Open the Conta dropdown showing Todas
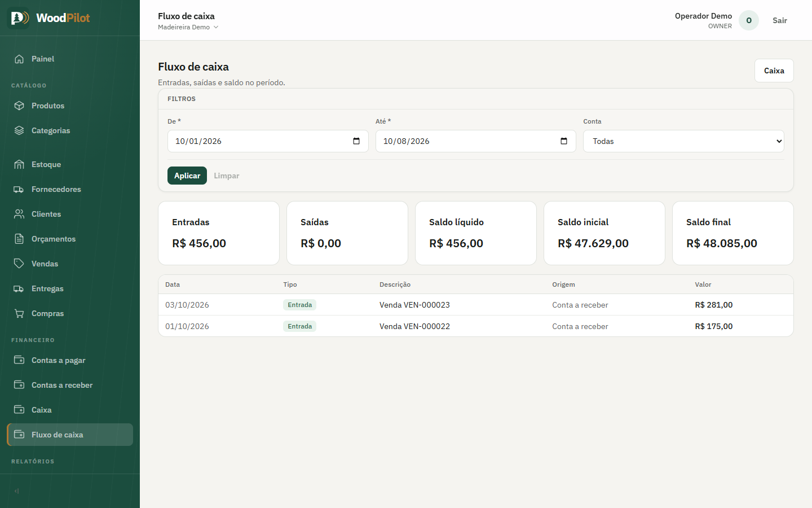This screenshot has height=508, width=812. coord(683,141)
